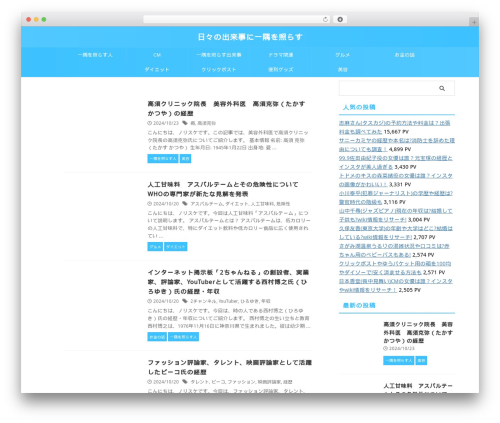This screenshot has height=423, width=500.
Task: Click the 一隅を照らす人 badge under 2ちゃんねる post
Action: (x=184, y=337)
